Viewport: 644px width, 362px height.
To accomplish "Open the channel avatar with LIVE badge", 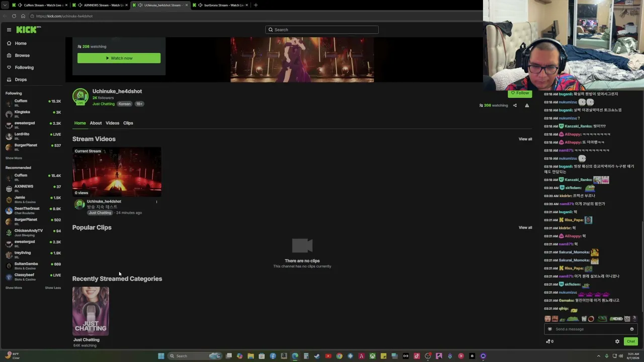I will coord(80,97).
